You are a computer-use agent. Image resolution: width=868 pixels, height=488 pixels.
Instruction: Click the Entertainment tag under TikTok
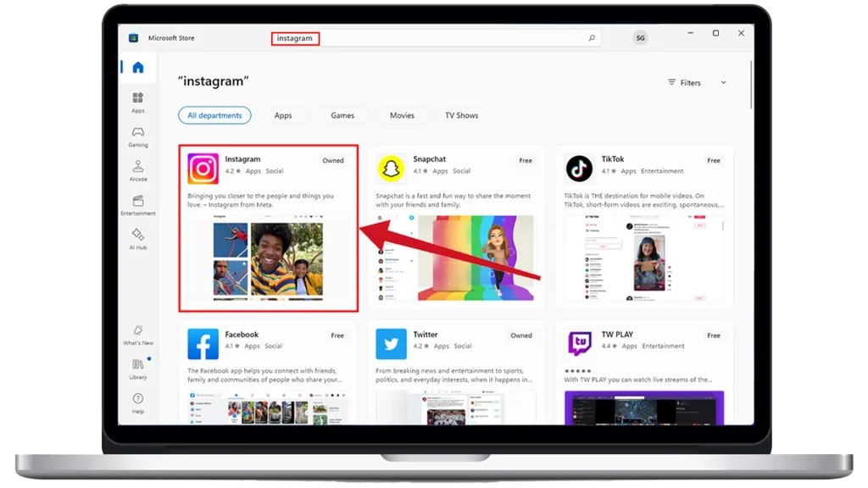(662, 171)
